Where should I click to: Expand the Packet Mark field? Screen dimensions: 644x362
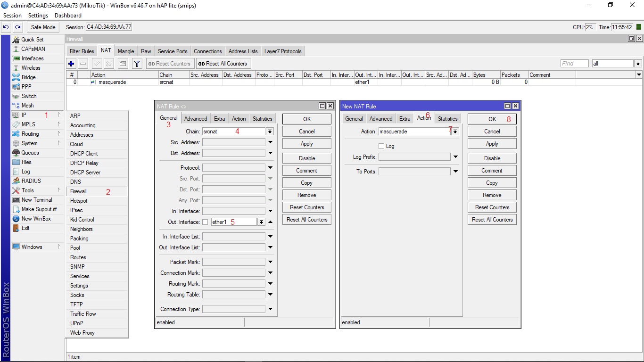[271, 262]
